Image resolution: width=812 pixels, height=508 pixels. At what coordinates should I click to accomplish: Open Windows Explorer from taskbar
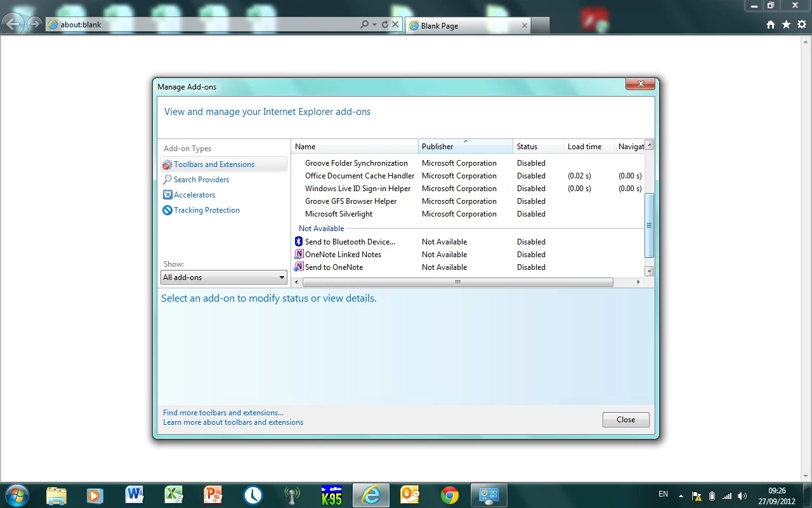tap(56, 495)
